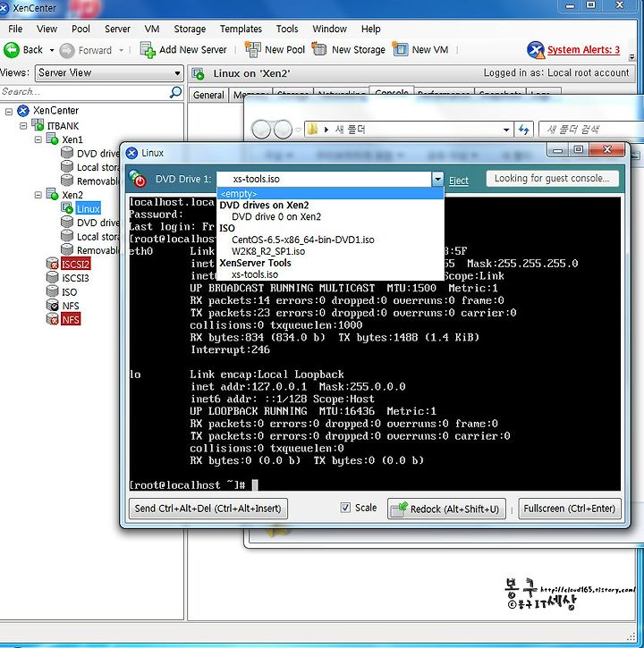Click the Local storage icon under Xen2

(x=67, y=236)
